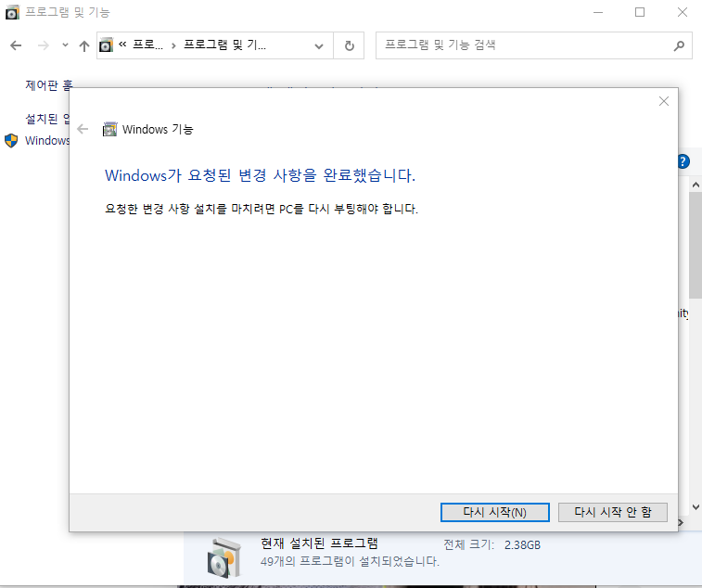Click the 다시 시작(N) restart button
The height and width of the screenshot is (588, 702).
click(x=494, y=512)
